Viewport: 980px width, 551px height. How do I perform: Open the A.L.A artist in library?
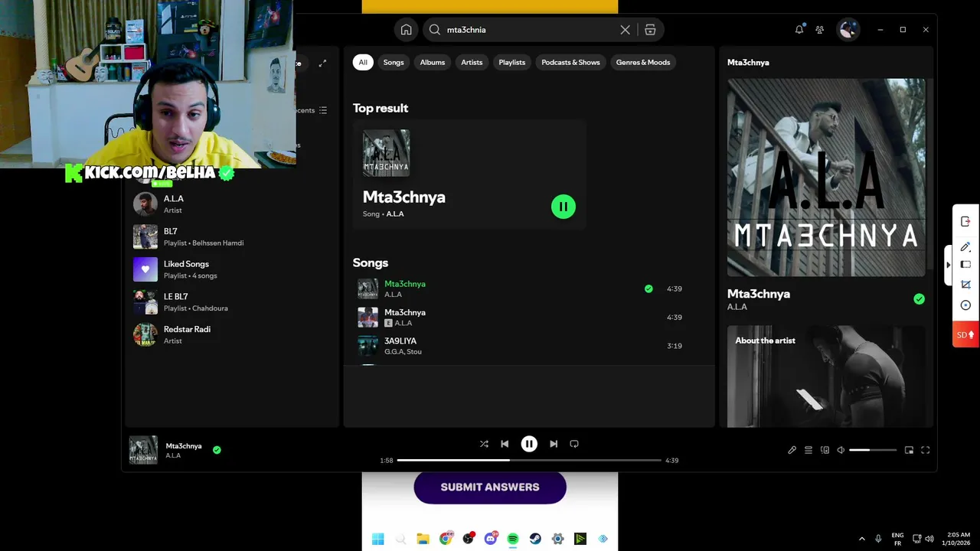[232, 204]
